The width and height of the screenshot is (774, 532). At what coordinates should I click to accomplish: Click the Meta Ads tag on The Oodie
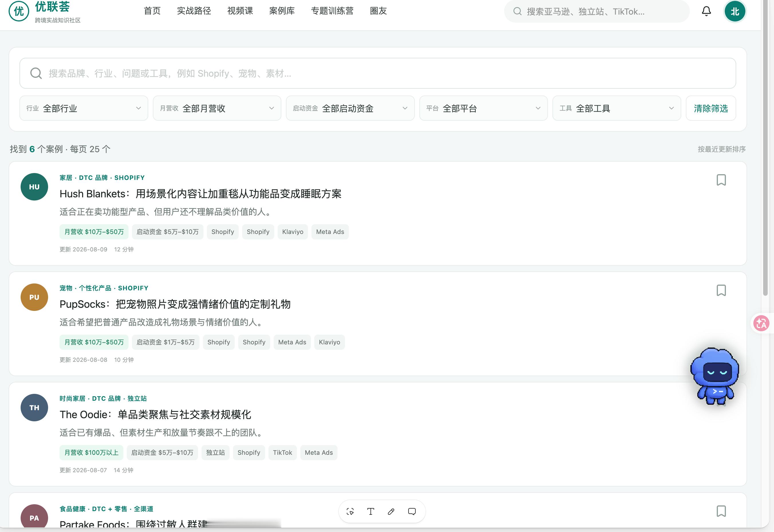(x=319, y=452)
